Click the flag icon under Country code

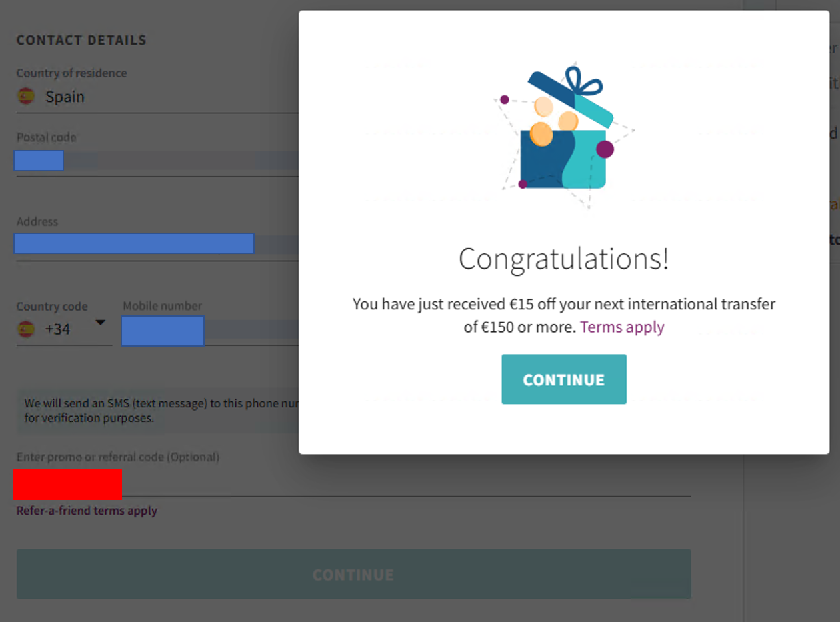(26, 329)
